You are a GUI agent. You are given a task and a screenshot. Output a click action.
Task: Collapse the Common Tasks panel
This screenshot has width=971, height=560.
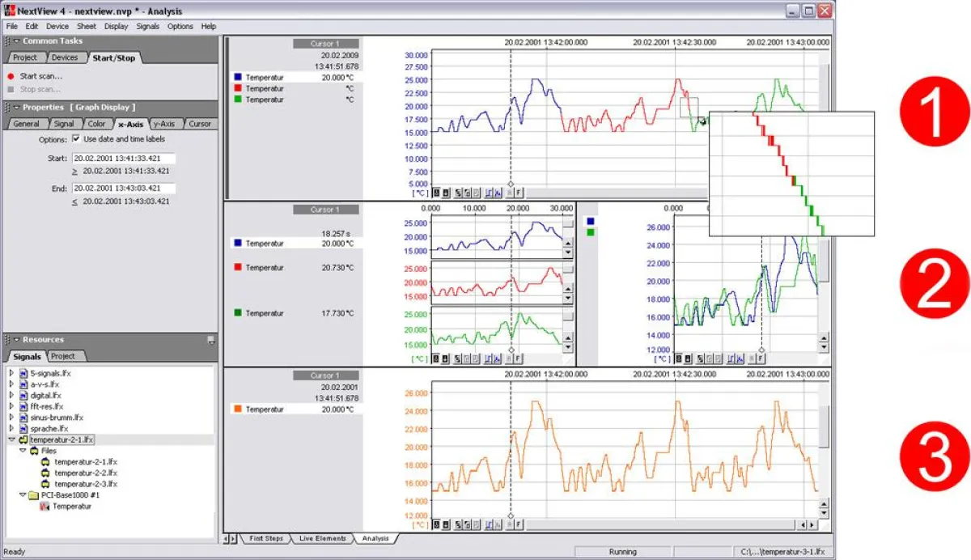(x=16, y=41)
